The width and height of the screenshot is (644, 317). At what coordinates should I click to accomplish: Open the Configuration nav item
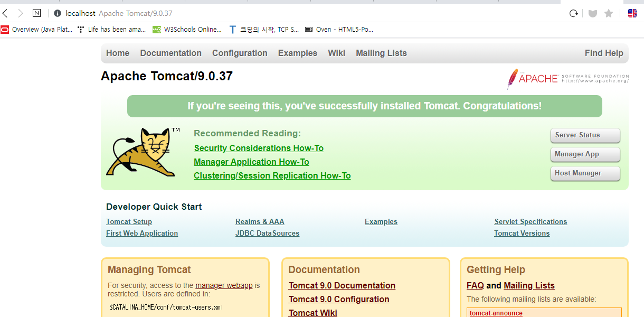point(240,53)
